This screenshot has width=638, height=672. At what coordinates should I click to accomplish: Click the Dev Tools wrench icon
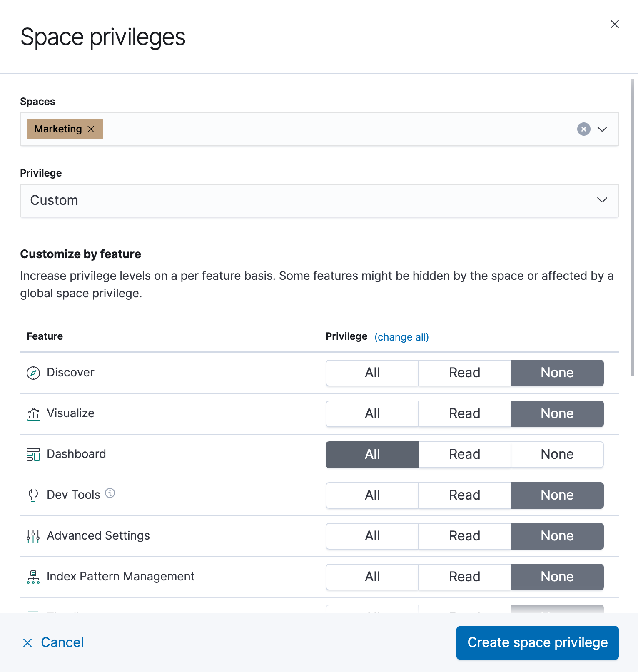[33, 495]
